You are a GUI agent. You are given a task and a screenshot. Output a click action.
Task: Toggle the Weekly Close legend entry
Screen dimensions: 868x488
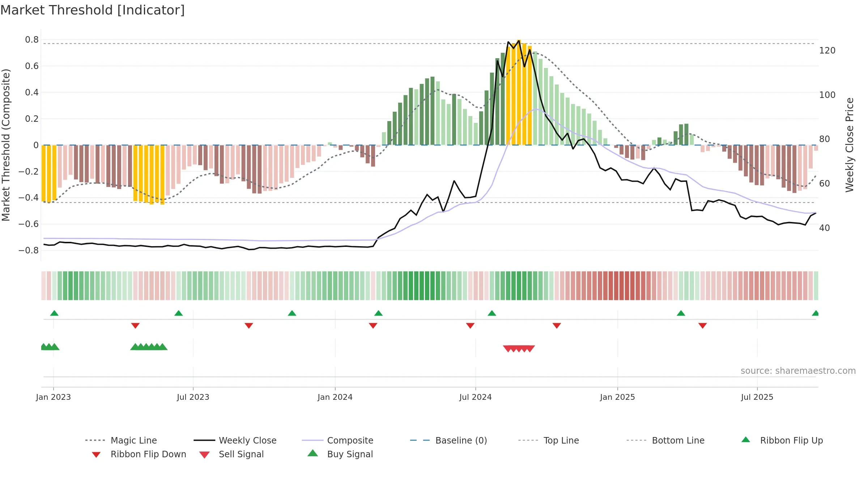pos(235,440)
